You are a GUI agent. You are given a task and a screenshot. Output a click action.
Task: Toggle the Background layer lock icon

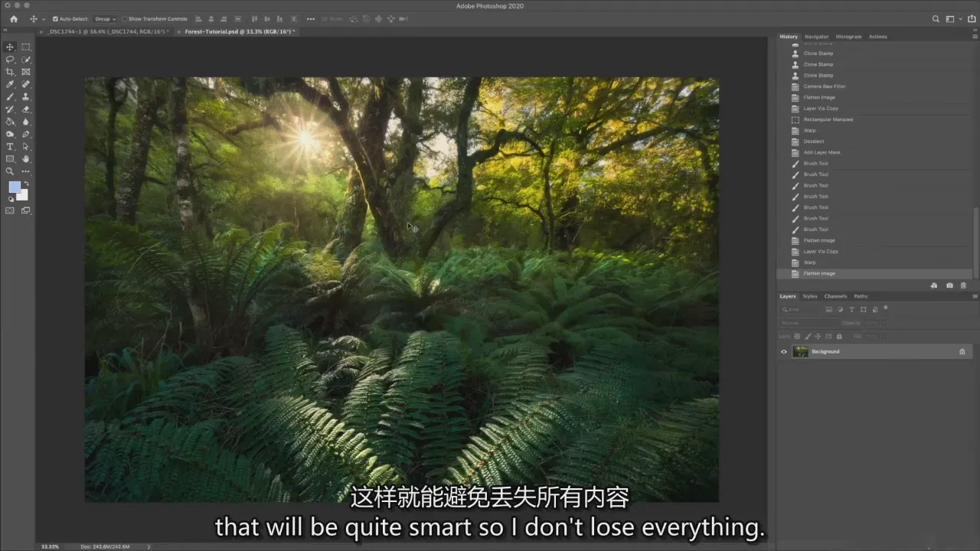[x=962, y=352]
